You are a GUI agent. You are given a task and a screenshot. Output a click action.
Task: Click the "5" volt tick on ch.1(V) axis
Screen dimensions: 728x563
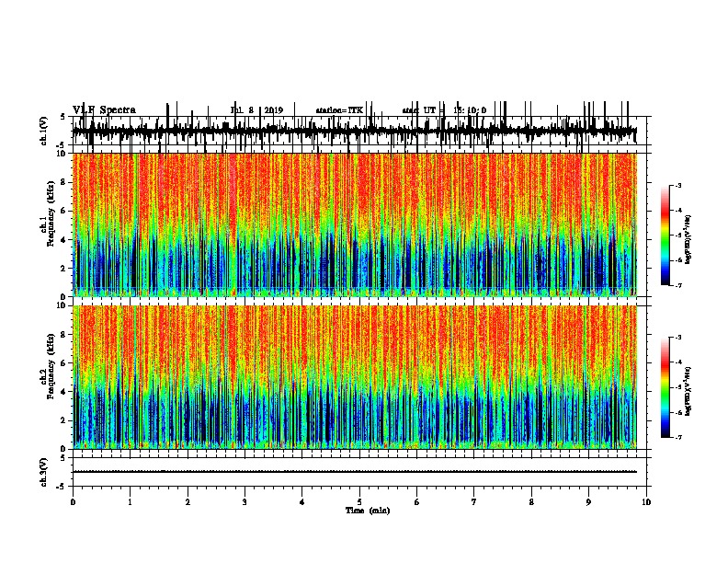[x=63, y=117]
